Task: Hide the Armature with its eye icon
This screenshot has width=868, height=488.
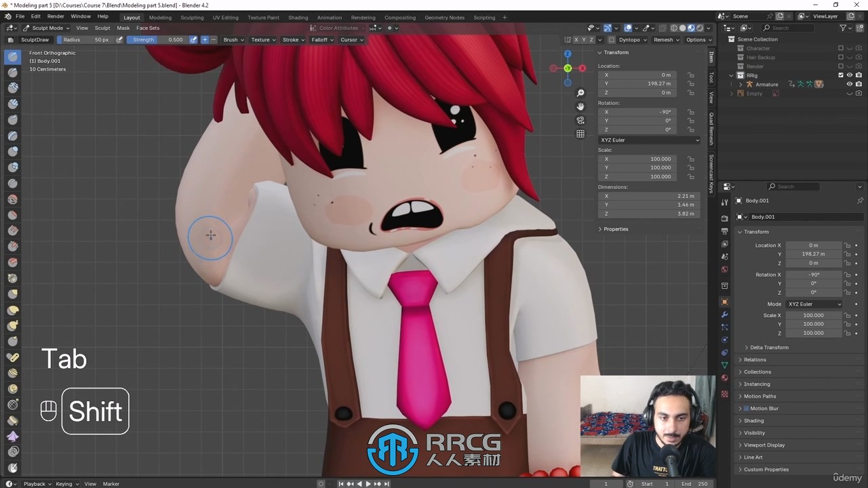Action: point(850,84)
